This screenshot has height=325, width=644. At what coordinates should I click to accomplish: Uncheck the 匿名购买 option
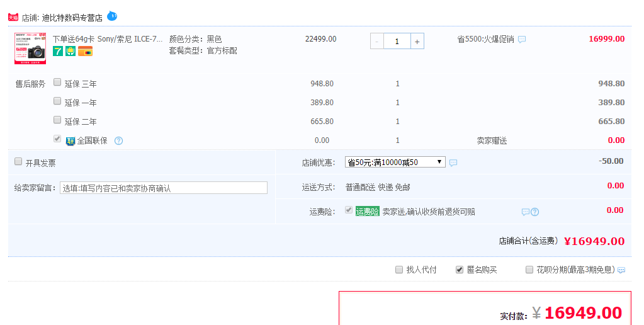tap(460, 270)
